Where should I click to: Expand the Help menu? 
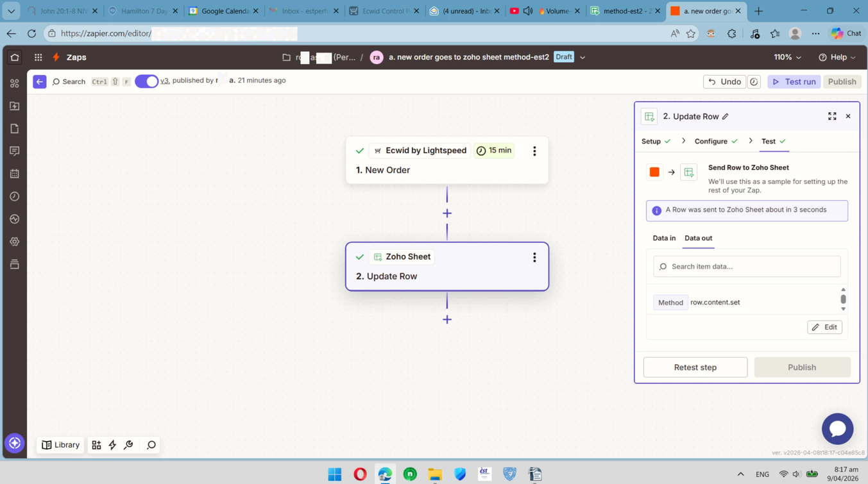tap(837, 57)
